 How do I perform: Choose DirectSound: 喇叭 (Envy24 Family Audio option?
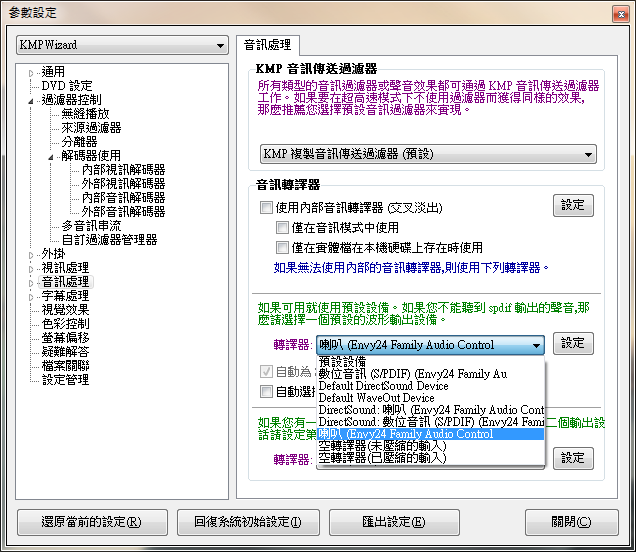point(430,410)
